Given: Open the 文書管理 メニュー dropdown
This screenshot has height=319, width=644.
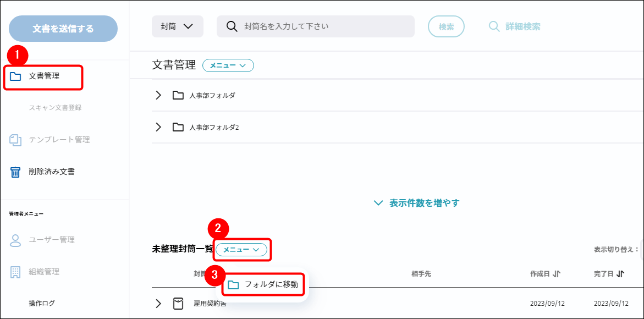Looking at the screenshot, I should (x=228, y=65).
